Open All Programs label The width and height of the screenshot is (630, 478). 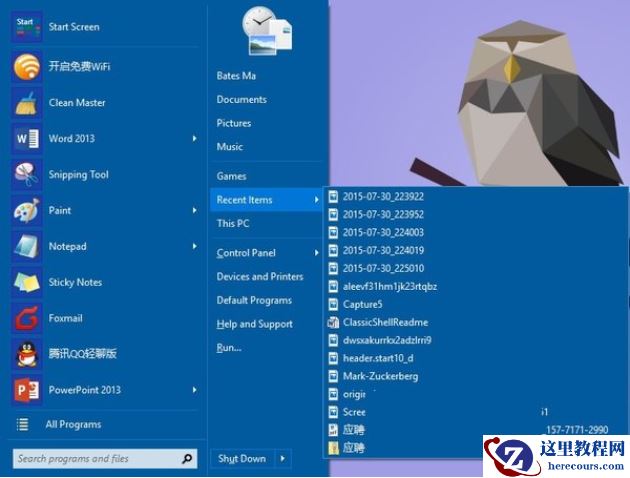tap(74, 425)
